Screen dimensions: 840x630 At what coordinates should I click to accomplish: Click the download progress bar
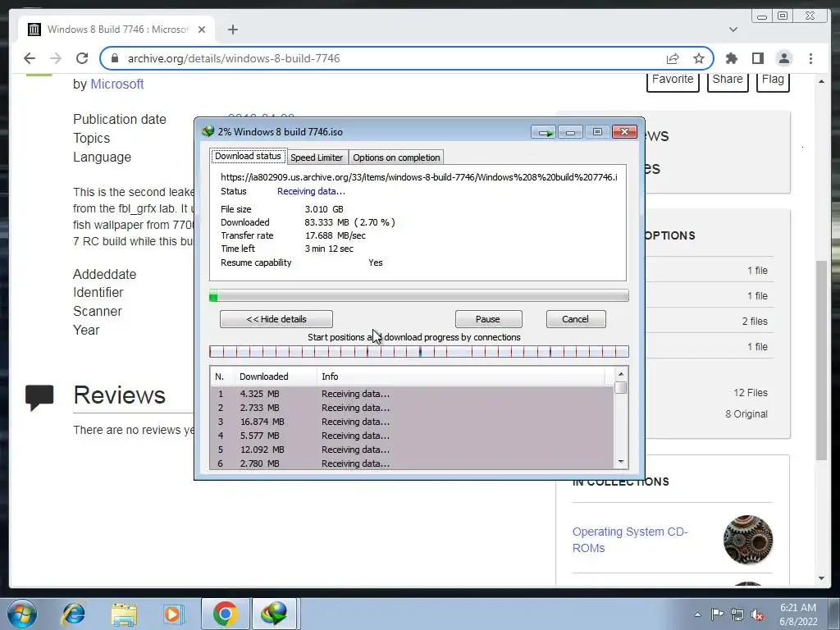pos(419,295)
